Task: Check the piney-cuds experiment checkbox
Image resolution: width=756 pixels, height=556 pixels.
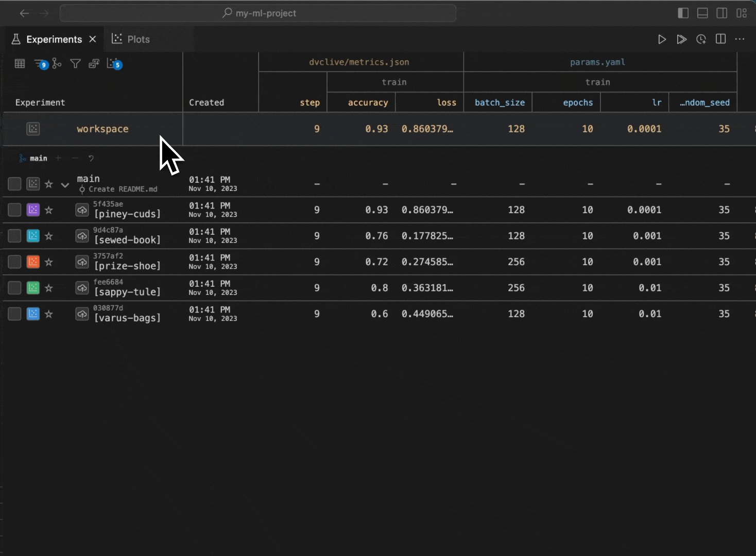Action: coord(14,210)
